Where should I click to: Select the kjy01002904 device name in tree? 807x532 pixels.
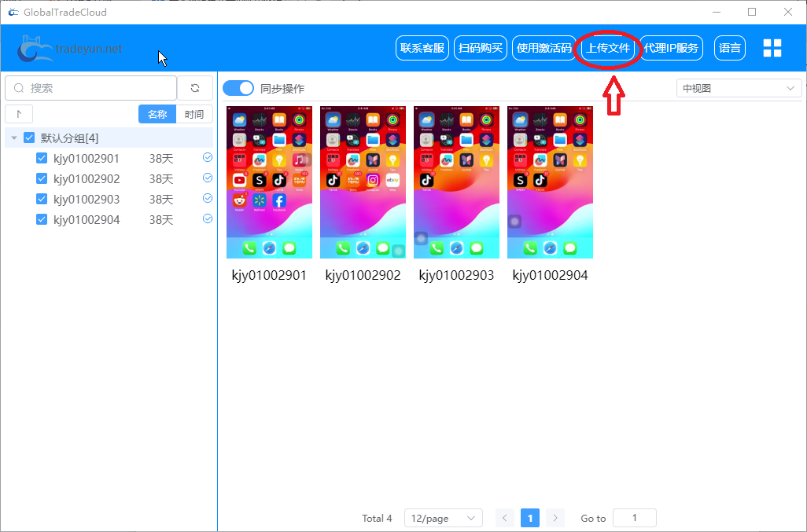pyautogui.click(x=87, y=219)
